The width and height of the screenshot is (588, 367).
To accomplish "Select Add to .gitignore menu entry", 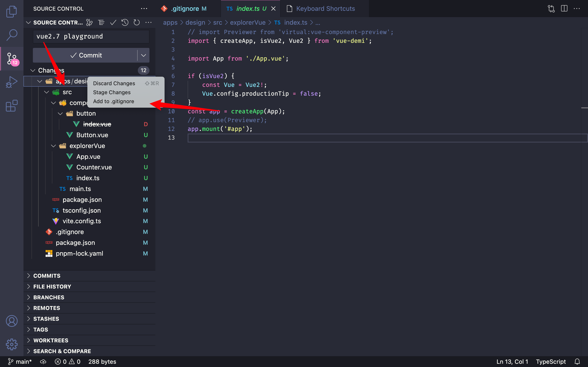I will click(x=114, y=101).
